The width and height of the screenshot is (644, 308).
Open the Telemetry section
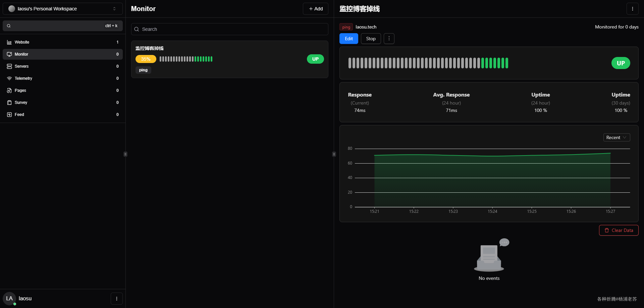pos(63,78)
